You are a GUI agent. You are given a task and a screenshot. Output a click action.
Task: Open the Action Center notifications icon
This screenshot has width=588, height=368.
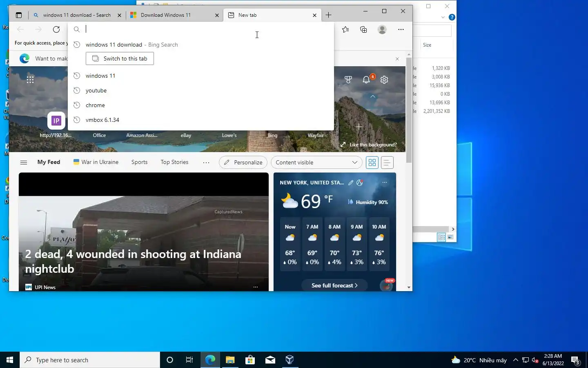[x=575, y=360]
